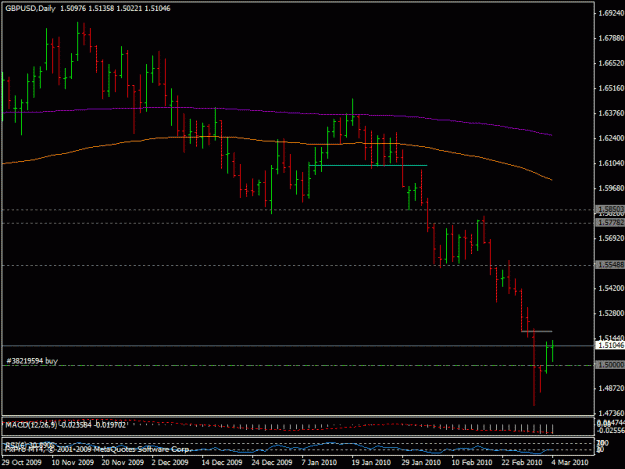
Task: Click the date label 29 Oct 2009
Action: tap(22, 462)
